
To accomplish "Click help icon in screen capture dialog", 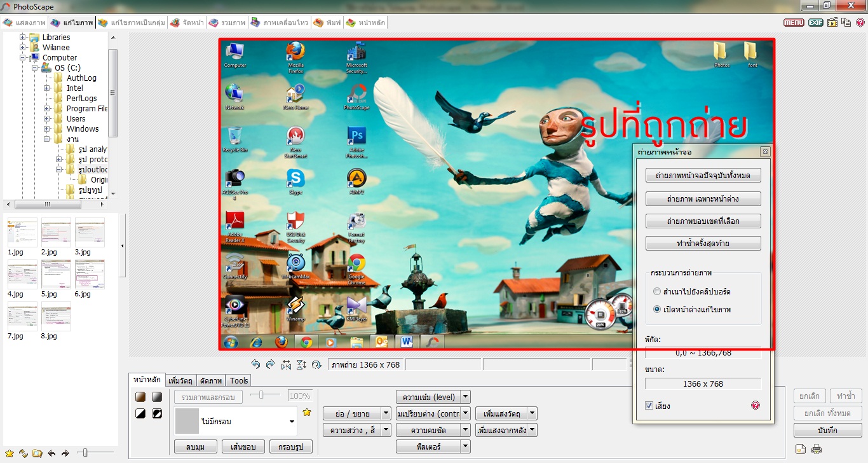I will point(756,405).
